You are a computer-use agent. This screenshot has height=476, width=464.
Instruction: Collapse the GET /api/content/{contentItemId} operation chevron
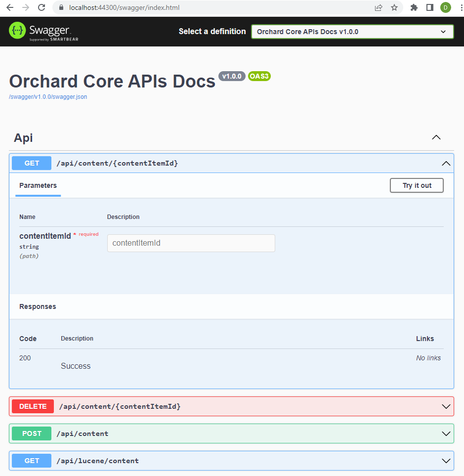pyautogui.click(x=446, y=164)
